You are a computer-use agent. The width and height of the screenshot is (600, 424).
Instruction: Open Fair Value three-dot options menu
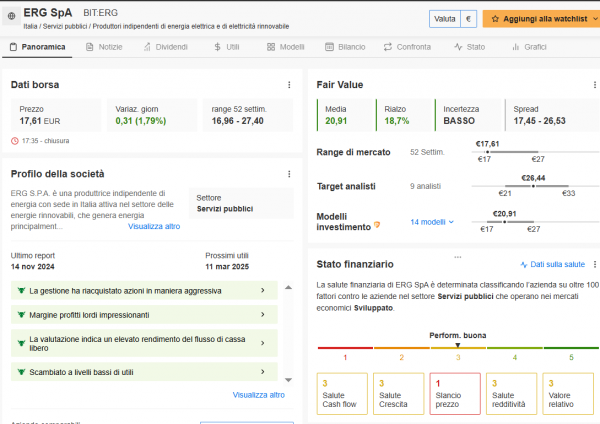pos(594,85)
